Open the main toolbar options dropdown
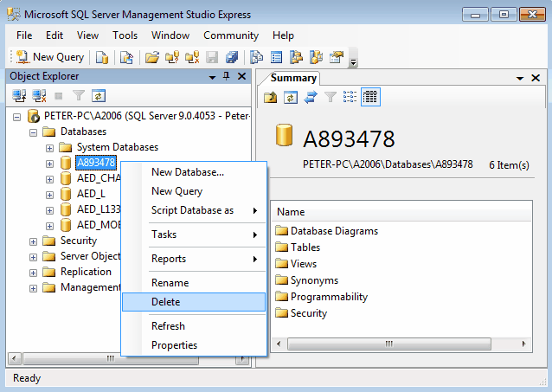The height and width of the screenshot is (392, 552). tap(353, 58)
